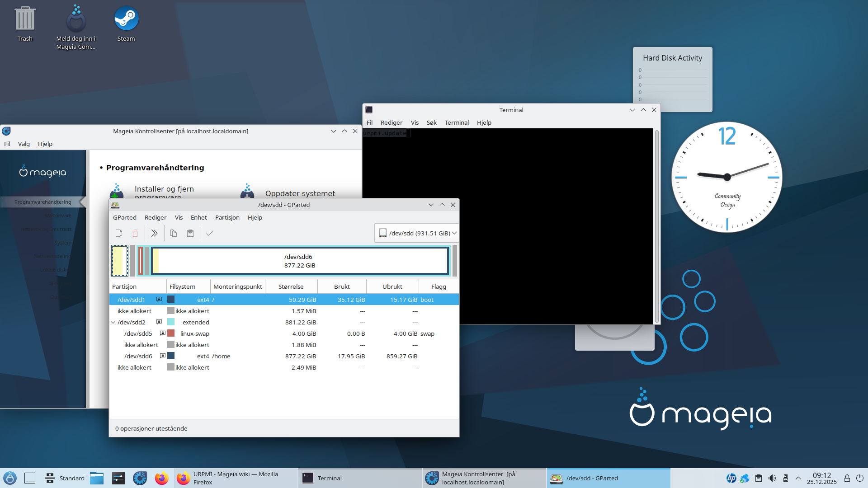Collapse the /dev/sdd2 extended partition entry
This screenshot has height=488, width=868.
113,322
